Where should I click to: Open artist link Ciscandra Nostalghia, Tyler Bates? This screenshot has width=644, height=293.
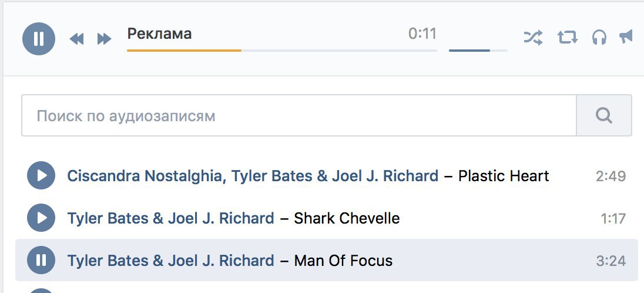point(253,176)
